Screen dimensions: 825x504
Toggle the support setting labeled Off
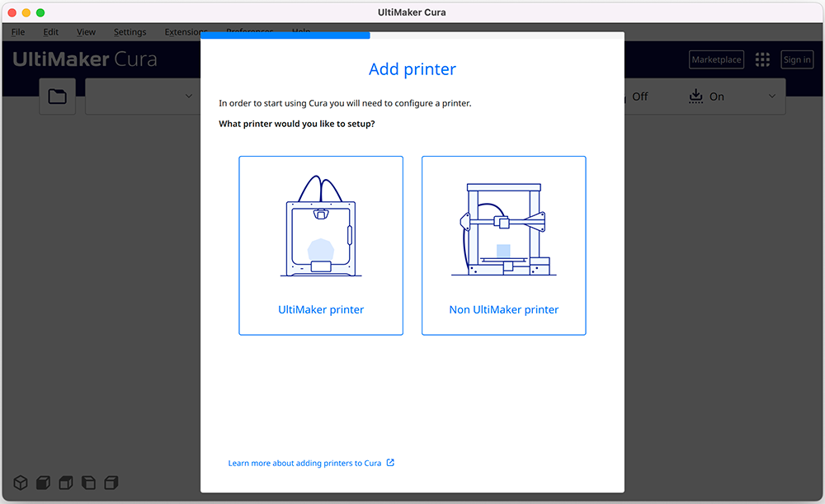640,96
